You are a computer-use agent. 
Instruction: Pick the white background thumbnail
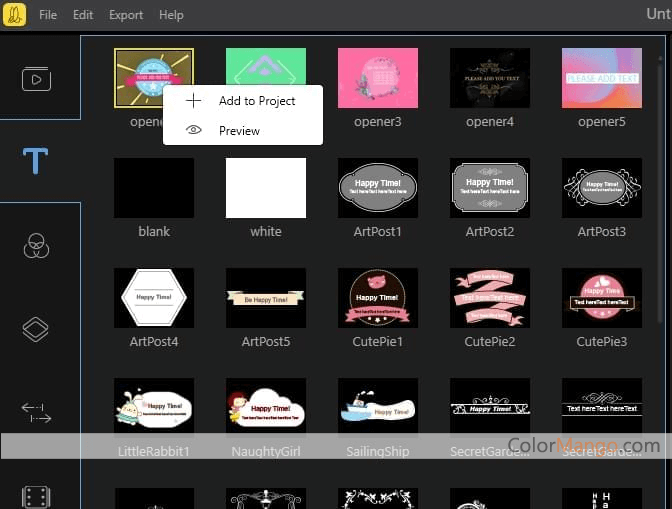[x=266, y=188]
